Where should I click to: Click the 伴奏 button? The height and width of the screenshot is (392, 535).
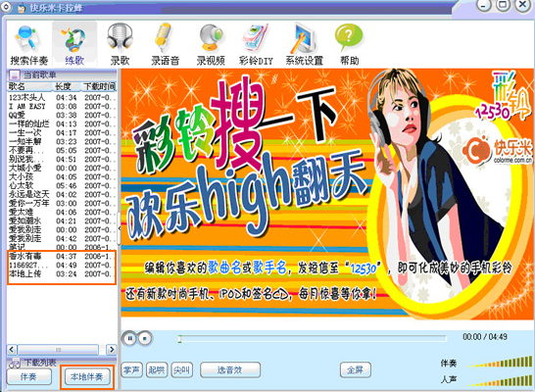29,377
